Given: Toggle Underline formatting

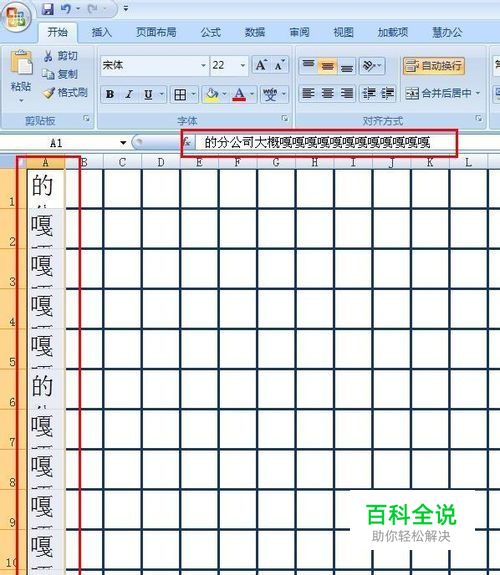Looking at the screenshot, I should pos(148,94).
